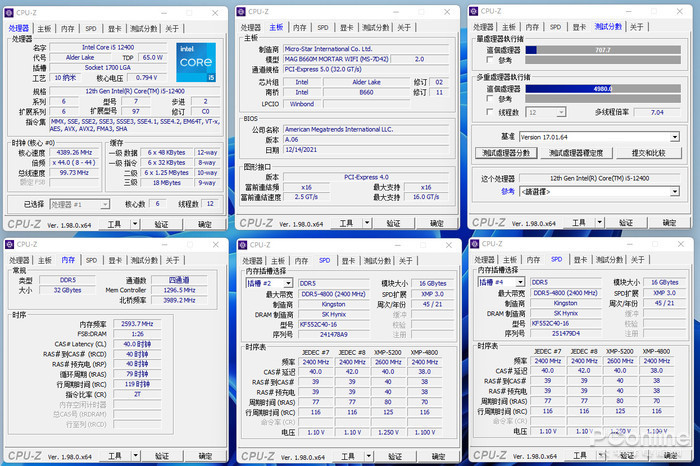The width and height of the screenshot is (700, 466).
Task: Click the serial number 241478A9
Action: point(333,334)
